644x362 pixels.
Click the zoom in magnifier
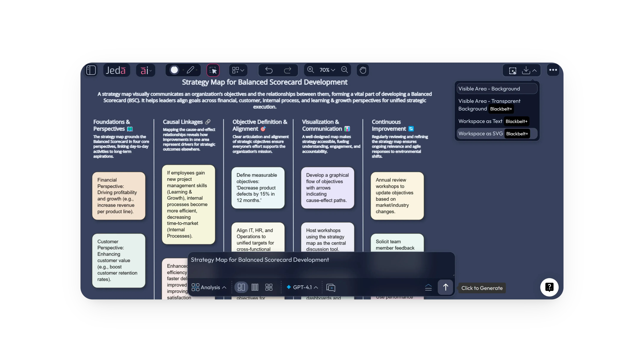pos(311,70)
